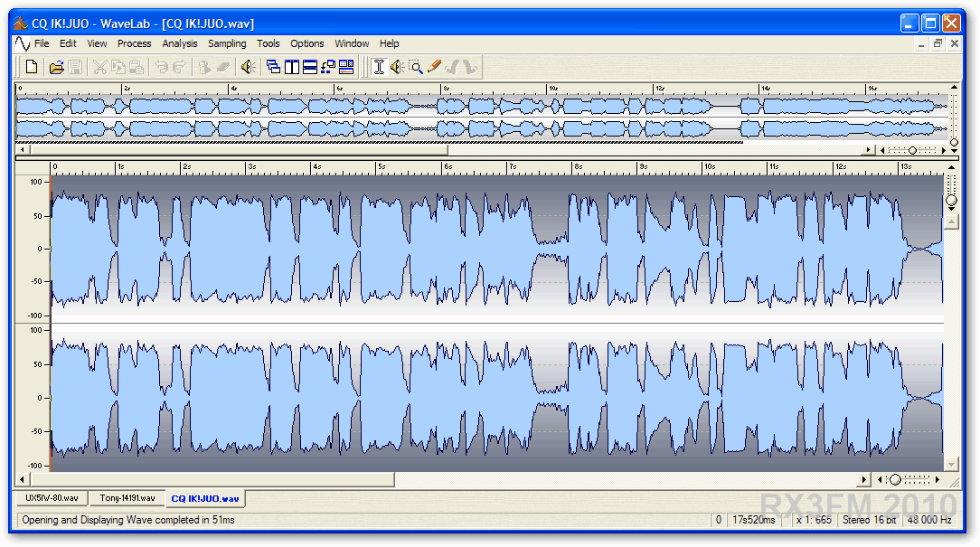Viewport: 980px width, 547px height.
Task: Click the 5s mark on the main time ruler
Action: (380, 167)
